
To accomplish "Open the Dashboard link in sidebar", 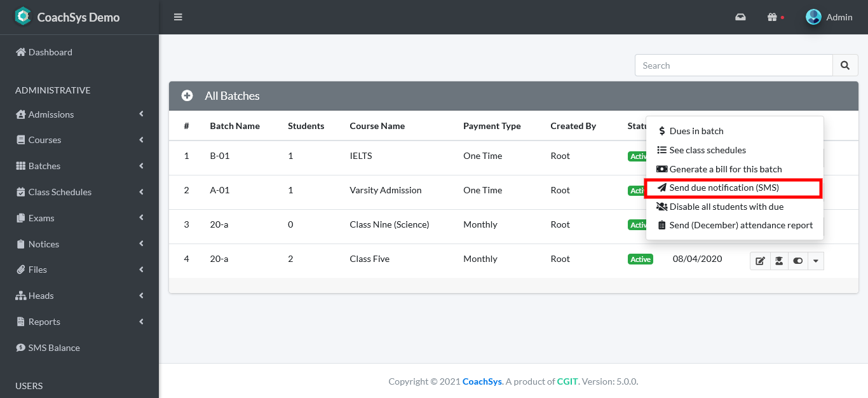I will coord(50,52).
